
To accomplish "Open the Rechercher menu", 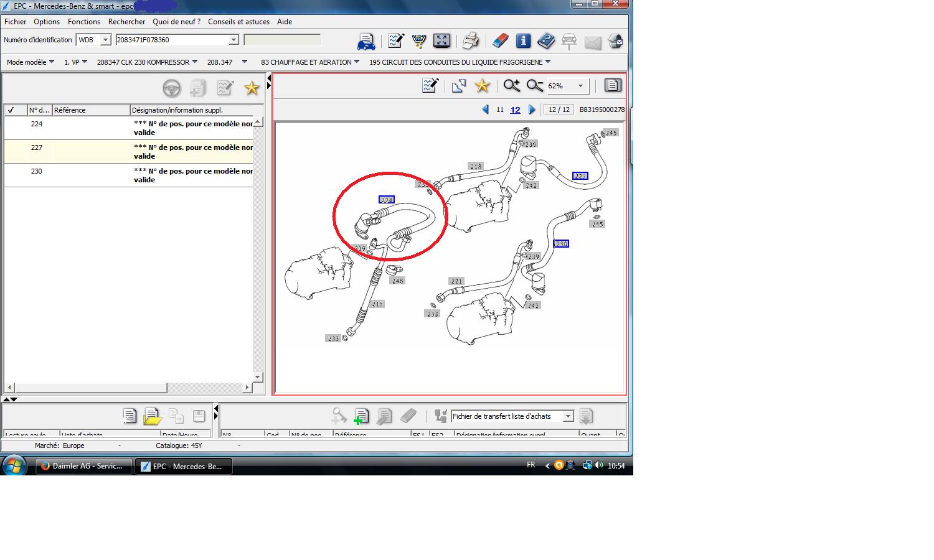I will [x=126, y=22].
